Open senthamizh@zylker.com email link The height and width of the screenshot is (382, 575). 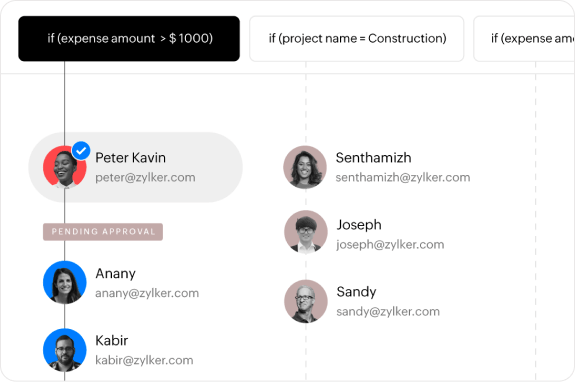coord(403,177)
